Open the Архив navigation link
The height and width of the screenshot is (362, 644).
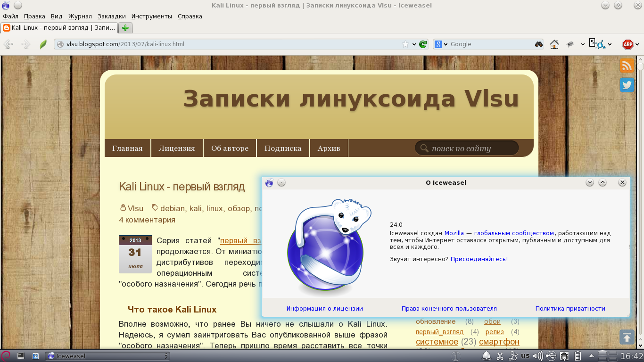pos(329,148)
